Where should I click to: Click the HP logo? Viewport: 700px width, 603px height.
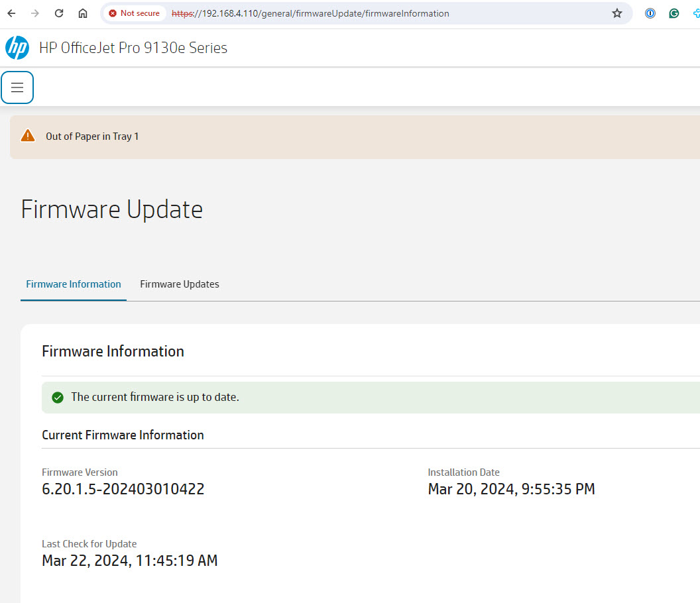[17, 47]
